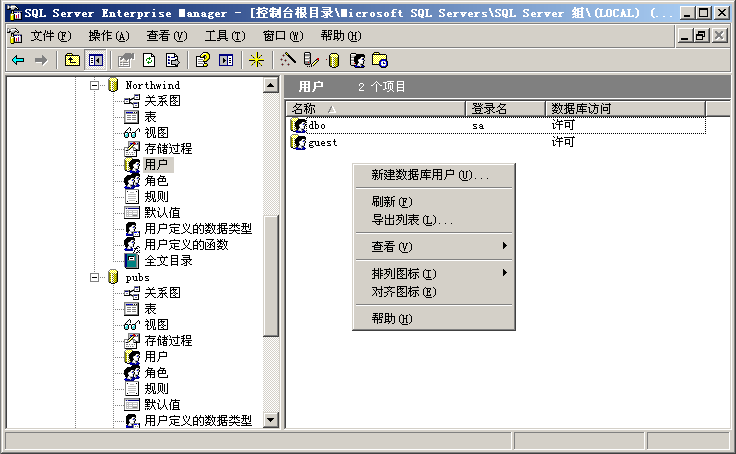Select 角色 under Northwind

(156, 181)
